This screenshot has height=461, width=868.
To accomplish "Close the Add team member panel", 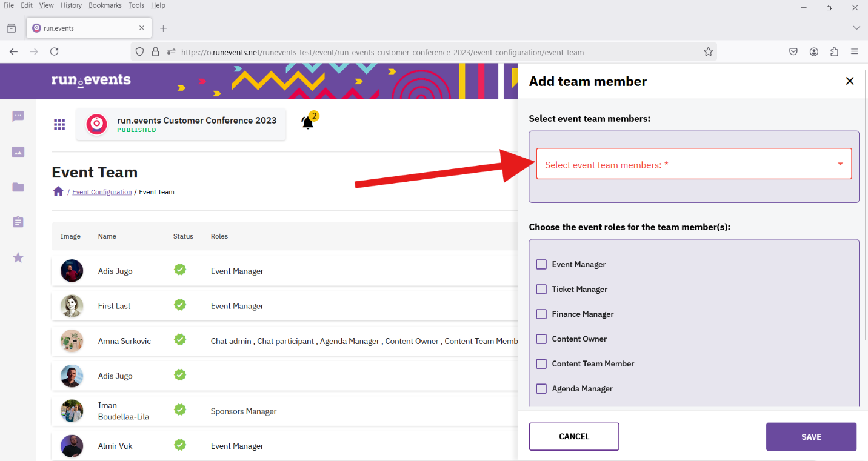I will [850, 81].
